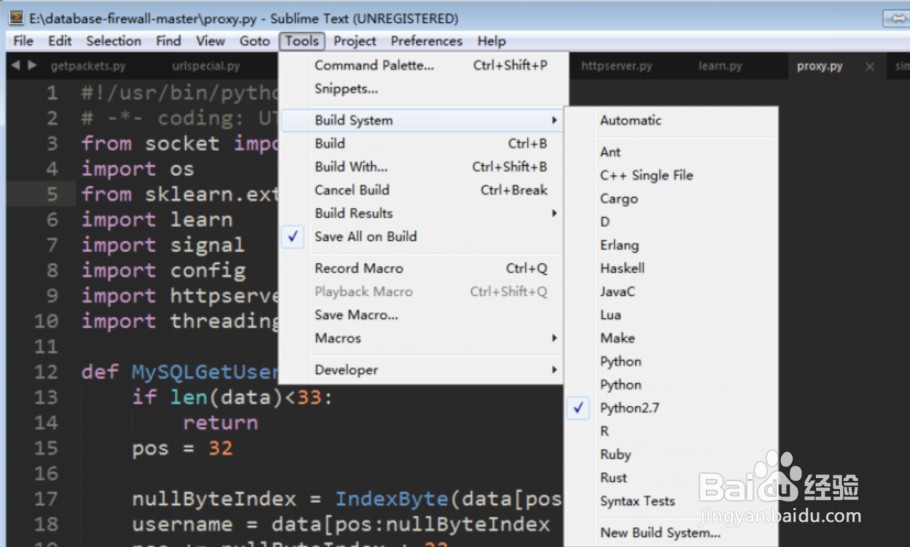Open the Help menu
911x547 pixels.
492,41
